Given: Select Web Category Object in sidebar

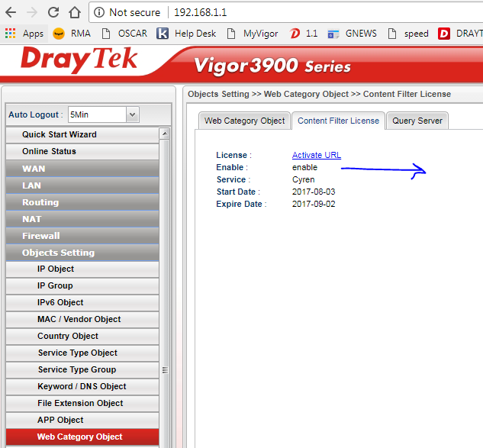Looking at the screenshot, I should tap(82, 437).
